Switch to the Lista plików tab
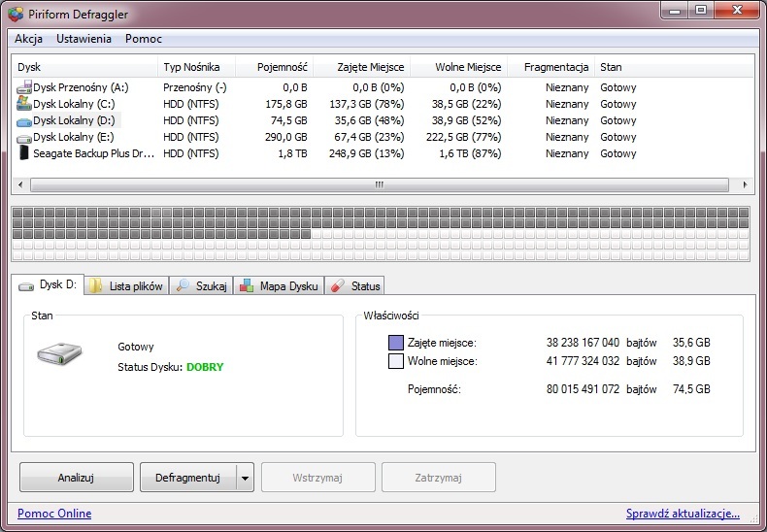 (x=126, y=286)
